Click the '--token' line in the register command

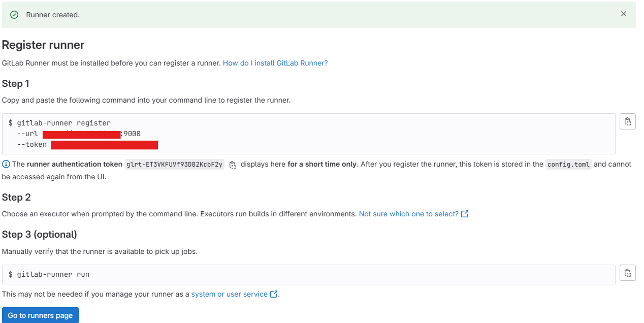[87, 145]
